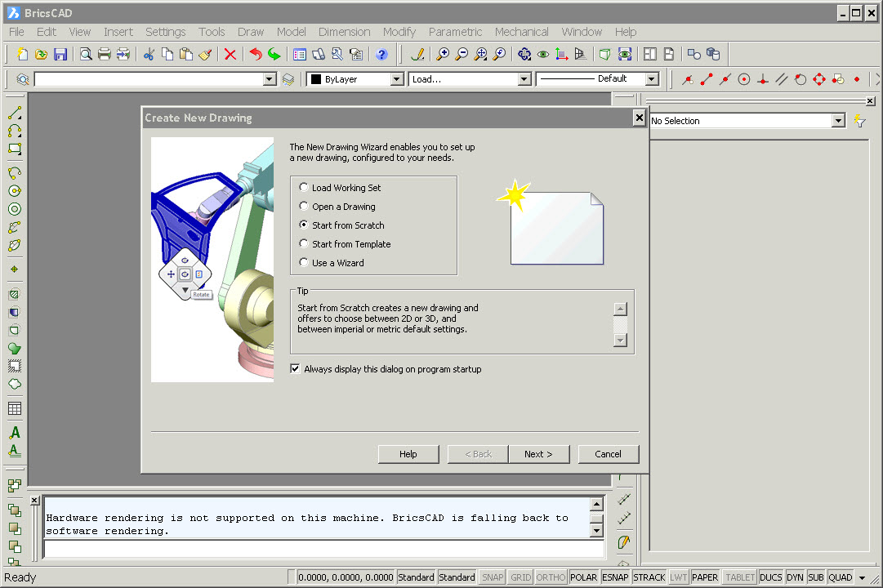Screen dimensions: 883x588
Task: Toggle ORTHO mode in status bar
Action: coord(551,577)
